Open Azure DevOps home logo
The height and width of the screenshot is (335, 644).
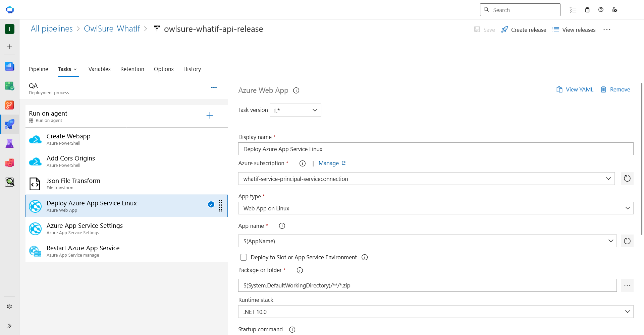10,10
